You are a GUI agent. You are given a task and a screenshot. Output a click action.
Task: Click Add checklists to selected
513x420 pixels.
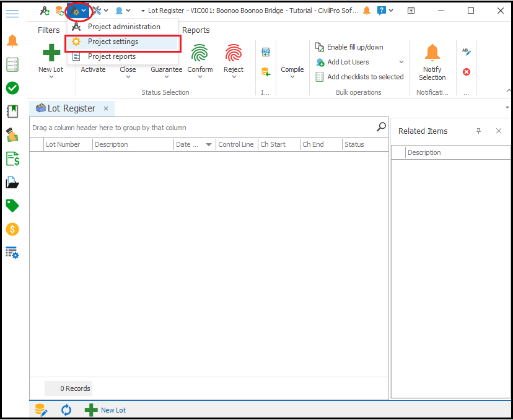[364, 77]
